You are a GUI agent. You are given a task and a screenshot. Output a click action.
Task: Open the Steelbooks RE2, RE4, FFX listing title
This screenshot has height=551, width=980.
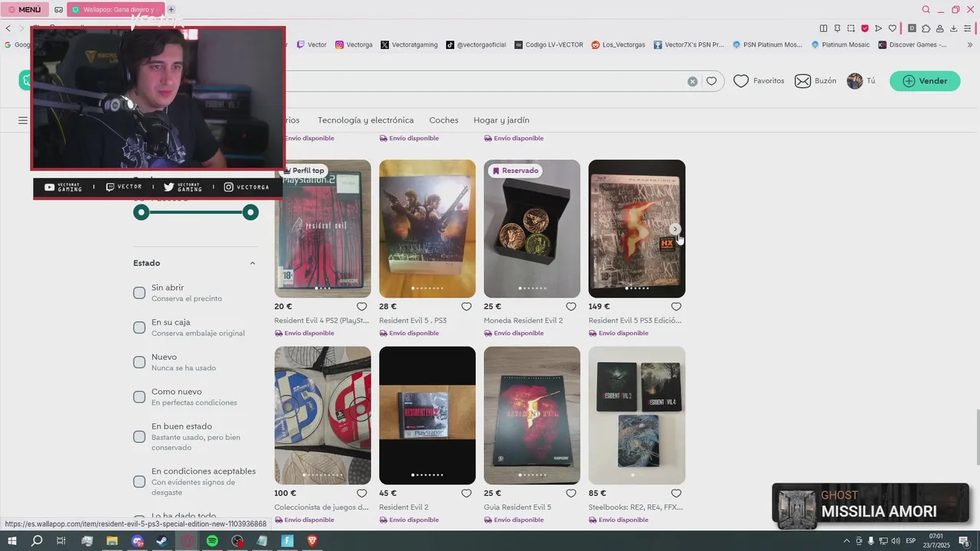point(635,507)
